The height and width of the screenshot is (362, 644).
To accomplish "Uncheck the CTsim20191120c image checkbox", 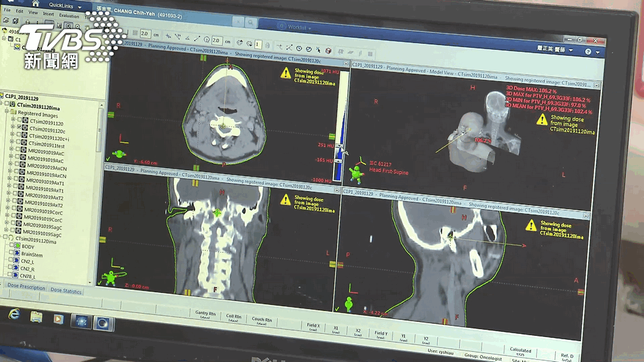I will (x=19, y=127).
